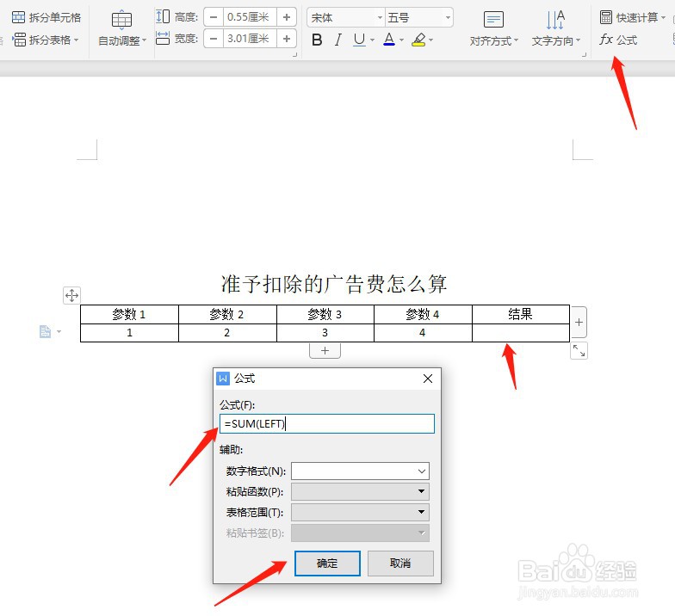Click the 结果 header cell
Image resolution: width=675 pixels, height=616 pixels.
pyautogui.click(x=520, y=315)
